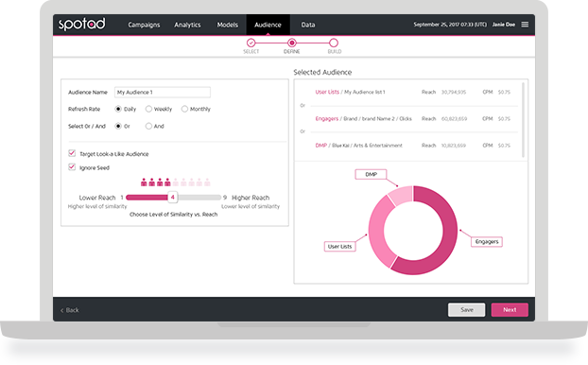The height and width of the screenshot is (365, 588).
Task: Open the Campaigns tab
Action: (144, 25)
